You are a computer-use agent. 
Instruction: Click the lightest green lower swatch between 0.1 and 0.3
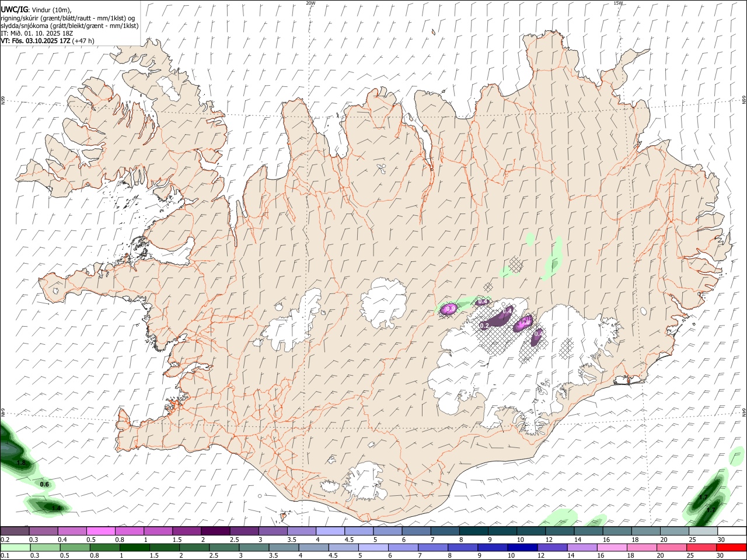tap(15, 547)
